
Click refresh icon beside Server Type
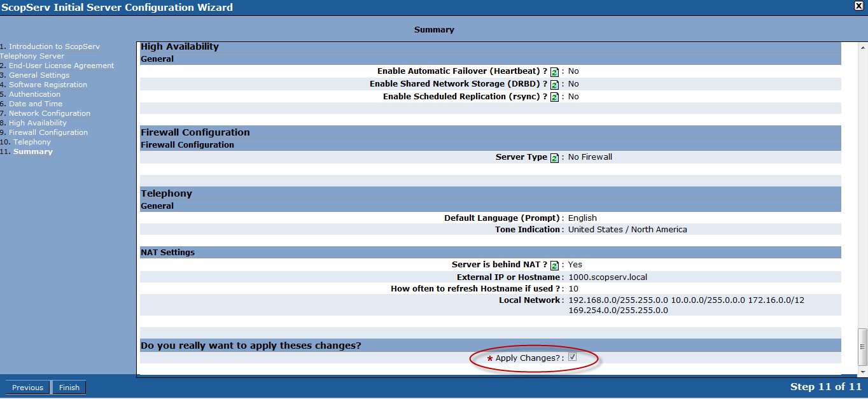[x=554, y=158]
